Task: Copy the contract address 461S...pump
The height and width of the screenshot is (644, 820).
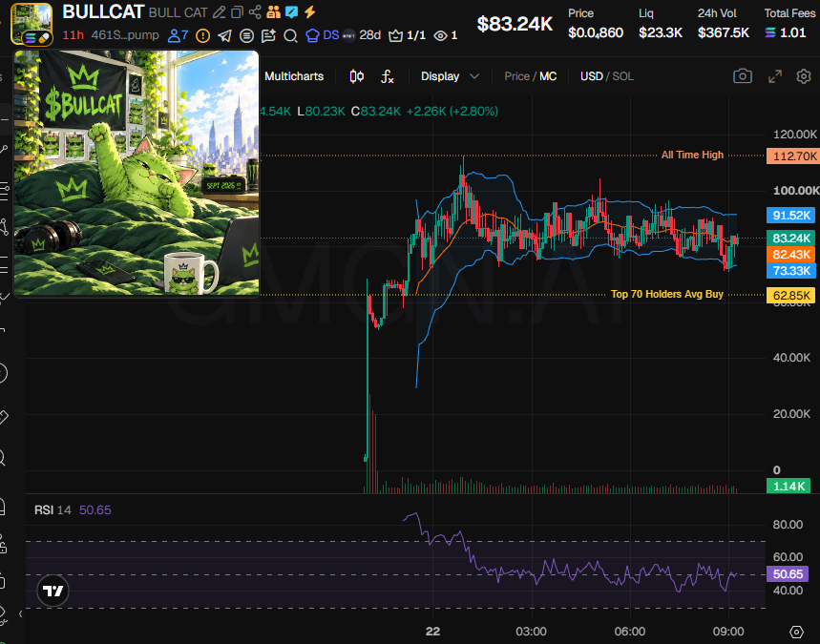Action: (125, 35)
